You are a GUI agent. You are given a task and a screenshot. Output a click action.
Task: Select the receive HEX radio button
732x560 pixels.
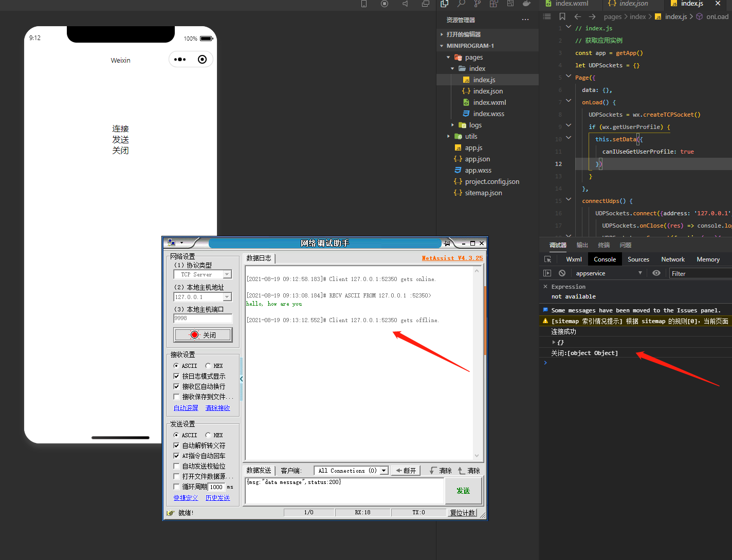click(208, 366)
